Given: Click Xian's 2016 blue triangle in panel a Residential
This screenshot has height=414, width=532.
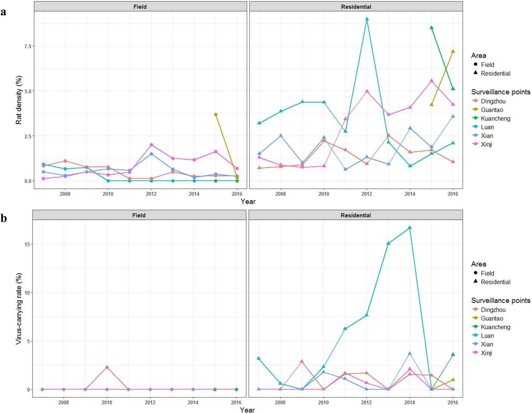Looking at the screenshot, I should (453, 116).
